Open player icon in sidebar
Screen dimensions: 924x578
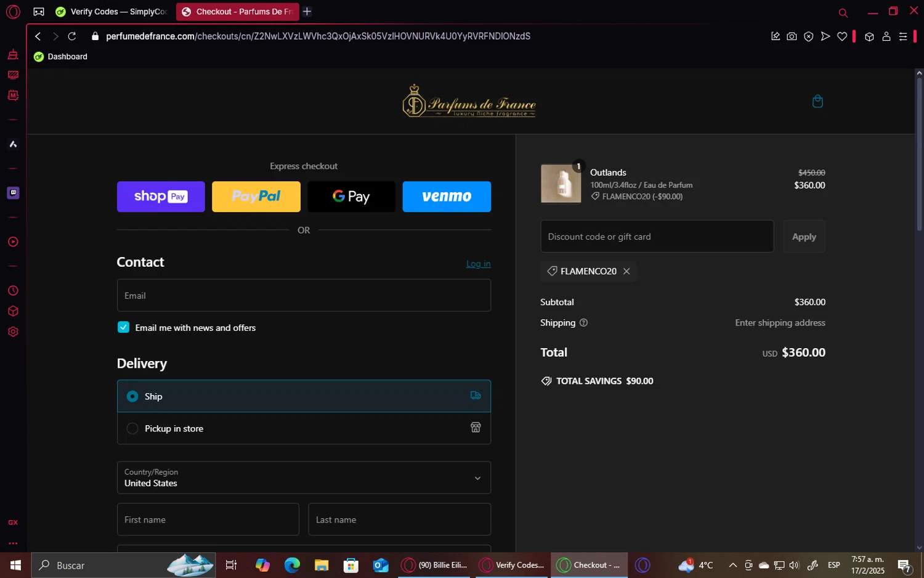click(13, 242)
